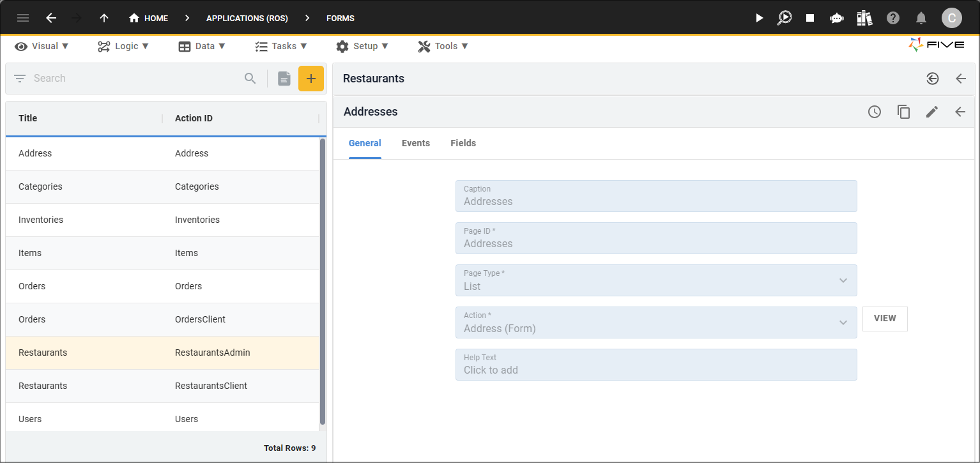Open the user avatar labeled C
The image size is (980, 463).
pos(952,18)
